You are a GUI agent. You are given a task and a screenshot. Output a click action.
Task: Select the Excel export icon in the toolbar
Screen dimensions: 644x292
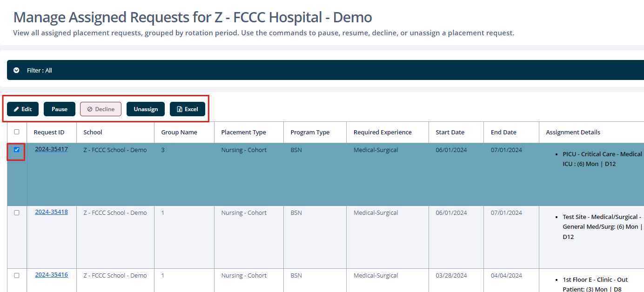click(x=178, y=109)
